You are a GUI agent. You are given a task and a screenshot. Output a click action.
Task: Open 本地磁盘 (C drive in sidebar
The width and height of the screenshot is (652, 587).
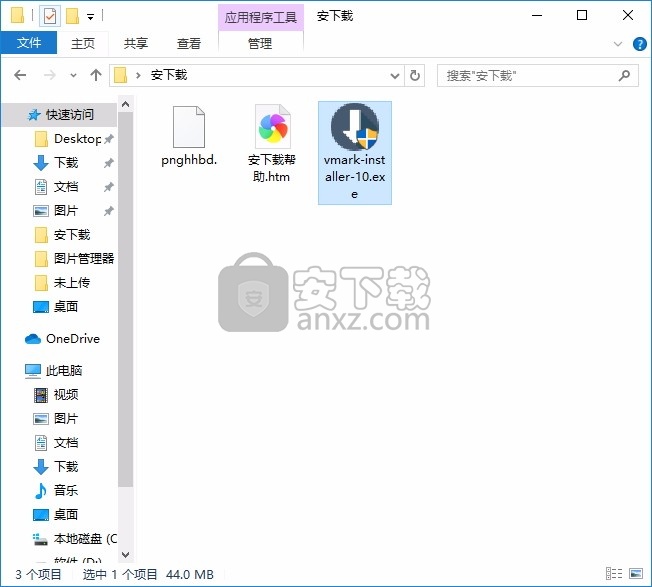pos(75,539)
